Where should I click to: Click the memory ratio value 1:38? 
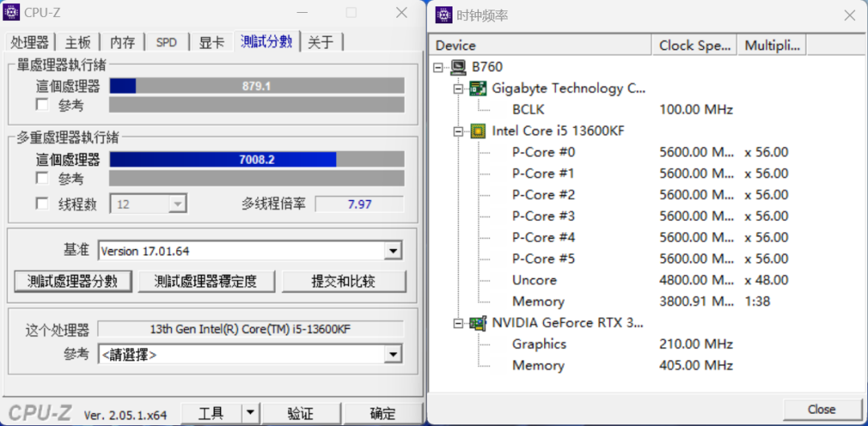pyautogui.click(x=758, y=301)
